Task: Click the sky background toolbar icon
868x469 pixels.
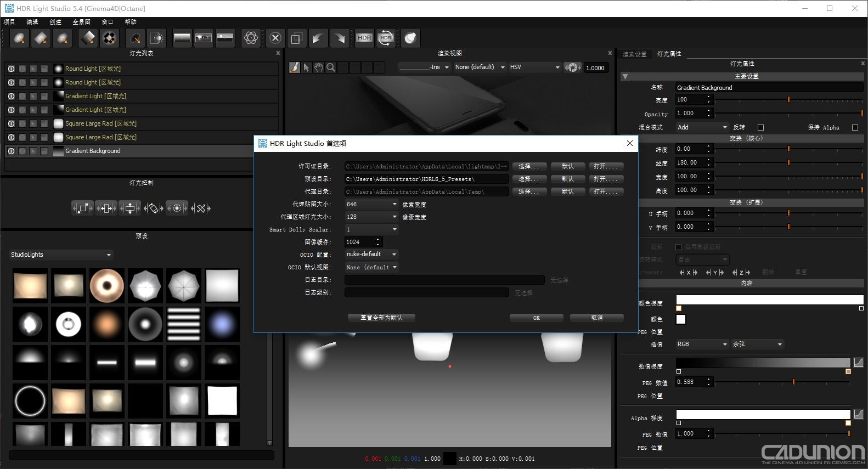Action: [x=224, y=38]
